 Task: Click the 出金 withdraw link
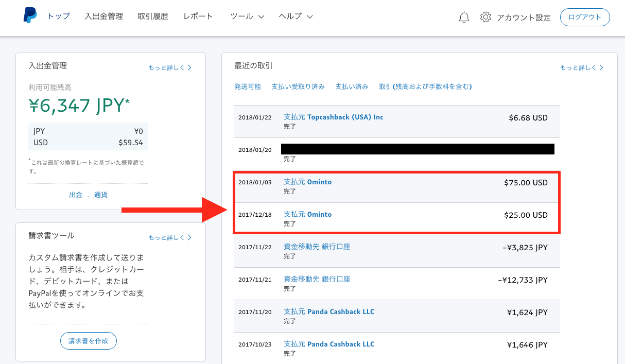[76, 195]
